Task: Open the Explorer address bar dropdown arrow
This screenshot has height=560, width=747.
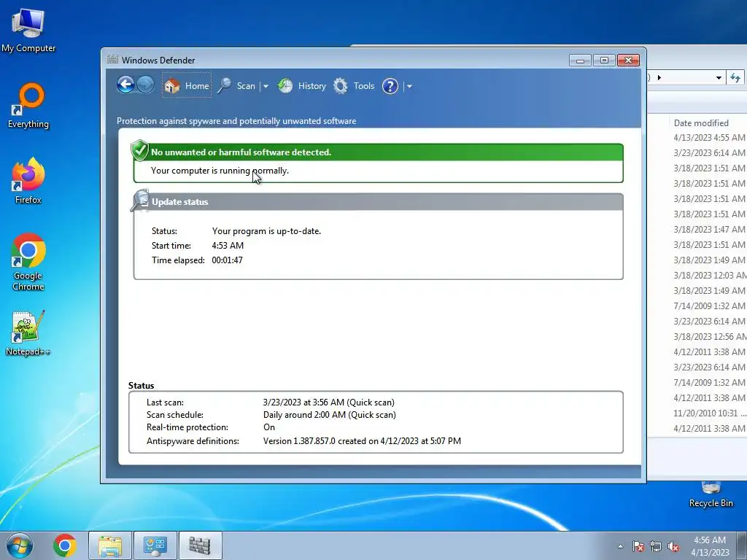Action: [719, 77]
